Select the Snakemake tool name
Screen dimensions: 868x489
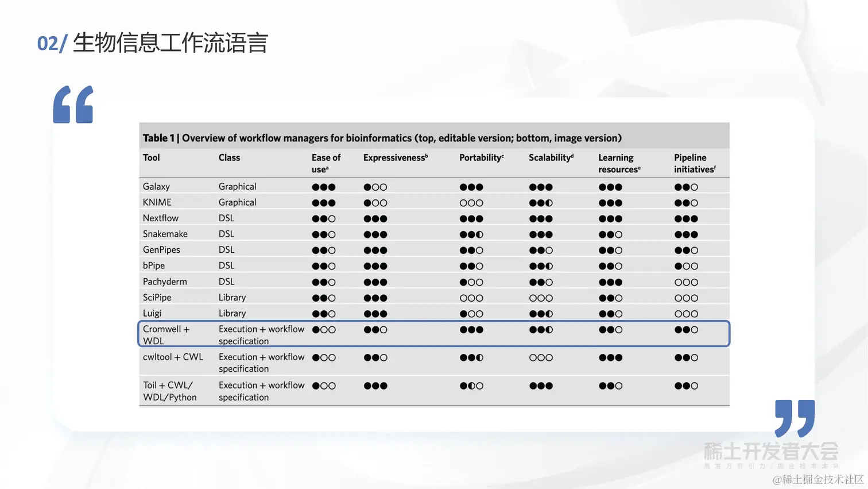click(x=165, y=234)
